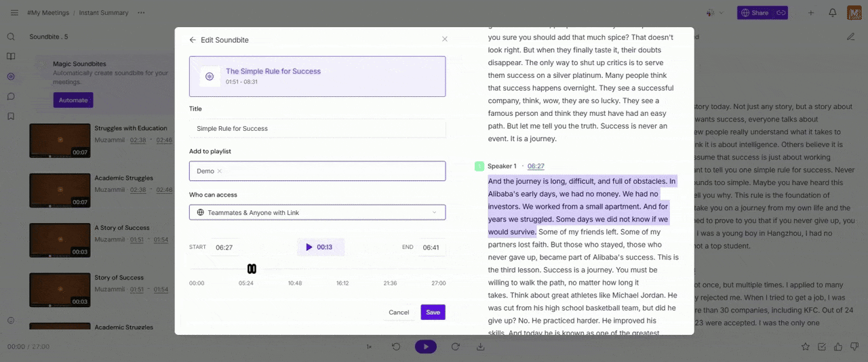868x362 pixels.
Task: Remove the Demo tag from playlist
Action: 219,172
